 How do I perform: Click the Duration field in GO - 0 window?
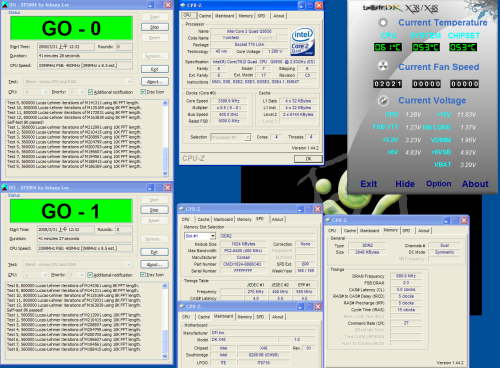point(85,56)
